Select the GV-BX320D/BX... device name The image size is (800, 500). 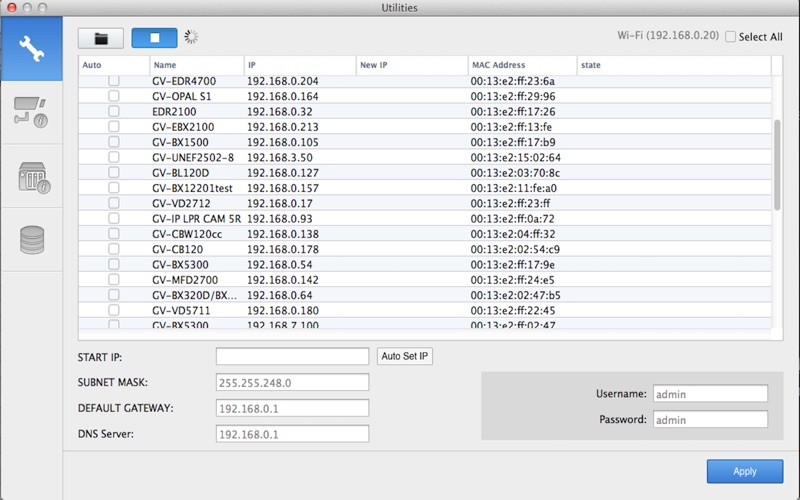pyautogui.click(x=194, y=295)
